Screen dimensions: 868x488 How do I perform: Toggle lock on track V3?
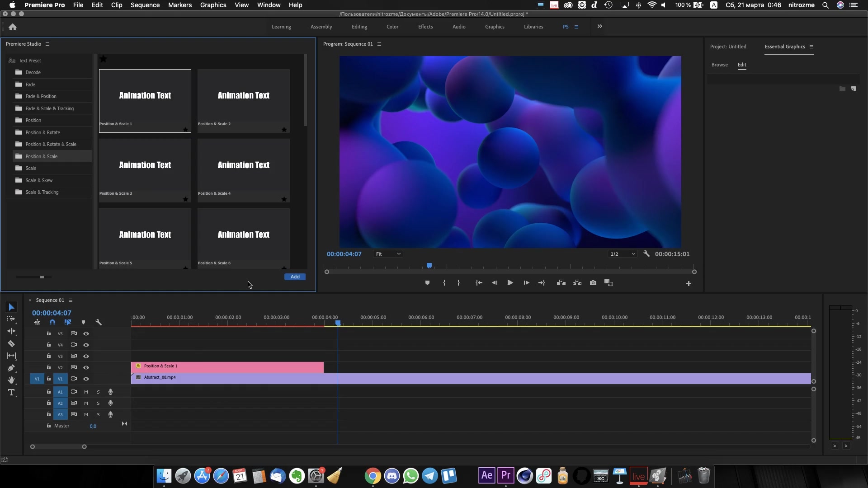pyautogui.click(x=49, y=356)
